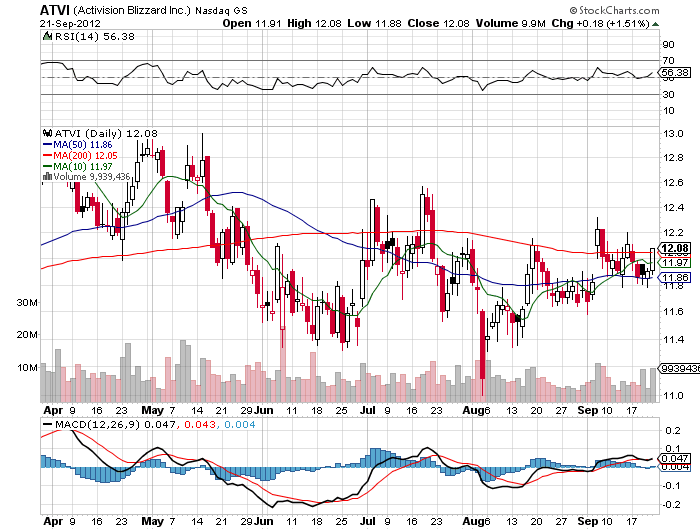This screenshot has height=530, width=700.
Task: Click the High 12.08 value
Action: pos(314,23)
